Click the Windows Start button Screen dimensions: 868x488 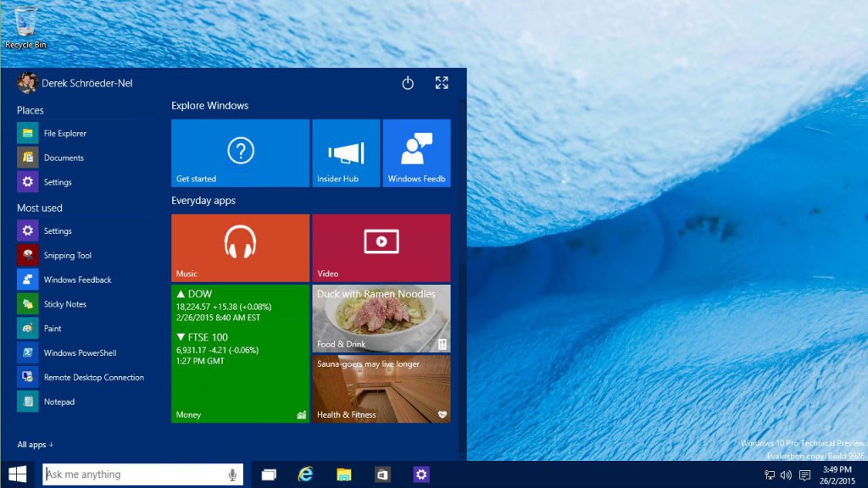pos(18,474)
